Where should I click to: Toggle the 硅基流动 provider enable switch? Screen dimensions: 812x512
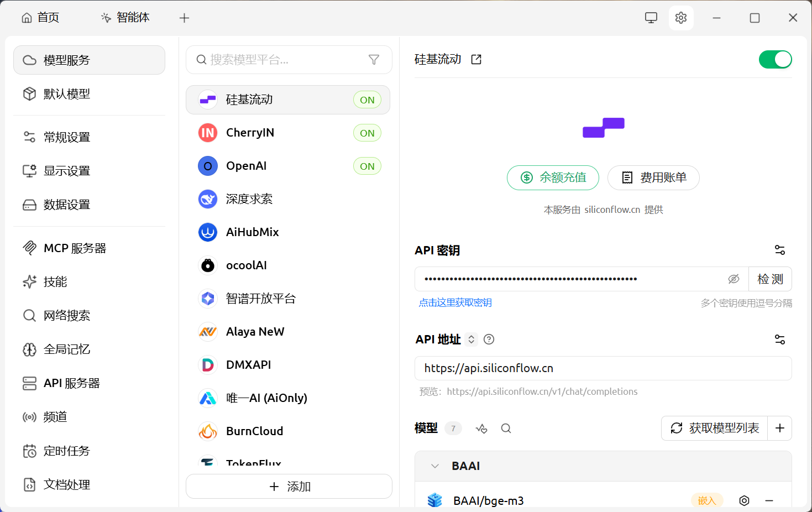tap(776, 59)
